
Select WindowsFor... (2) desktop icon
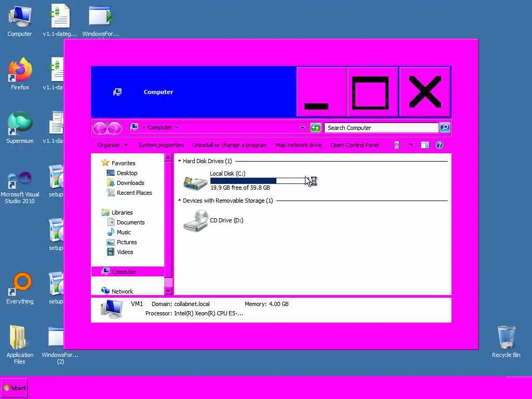60,345
